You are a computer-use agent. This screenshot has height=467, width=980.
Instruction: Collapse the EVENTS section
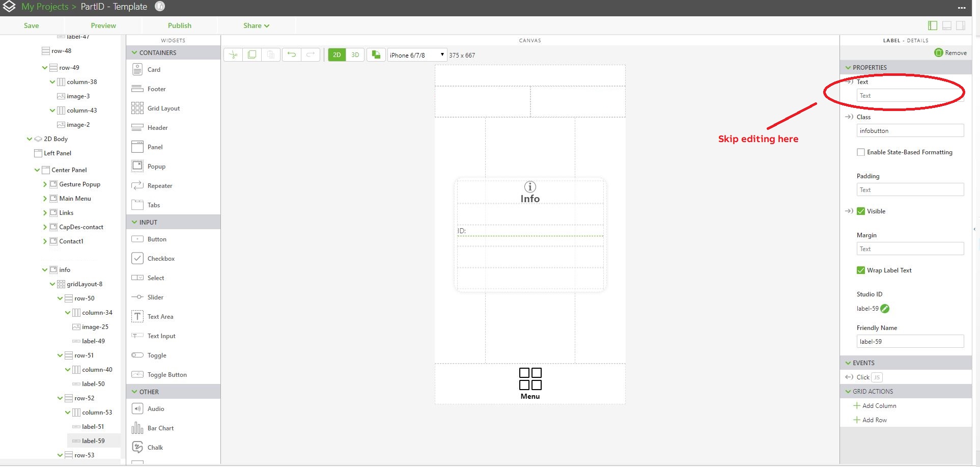click(848, 363)
